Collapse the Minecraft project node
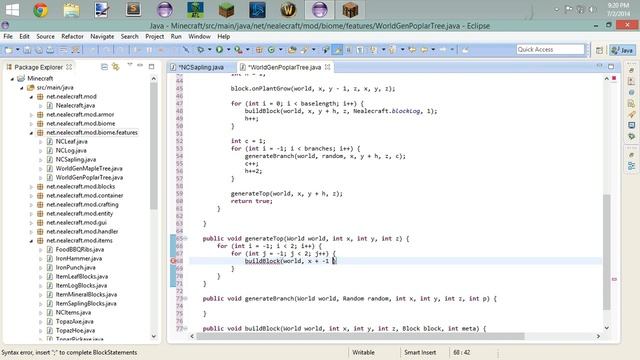Screen dimensions: 640x360 click(12, 78)
